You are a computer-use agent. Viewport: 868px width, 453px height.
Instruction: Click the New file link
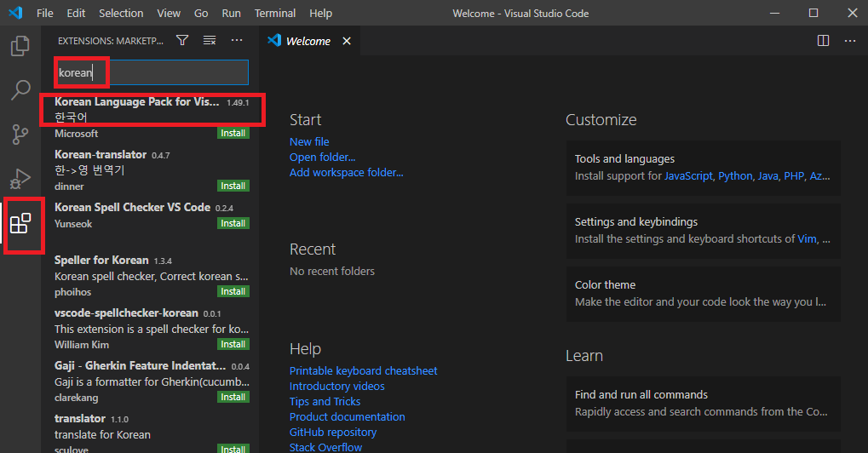coord(309,141)
